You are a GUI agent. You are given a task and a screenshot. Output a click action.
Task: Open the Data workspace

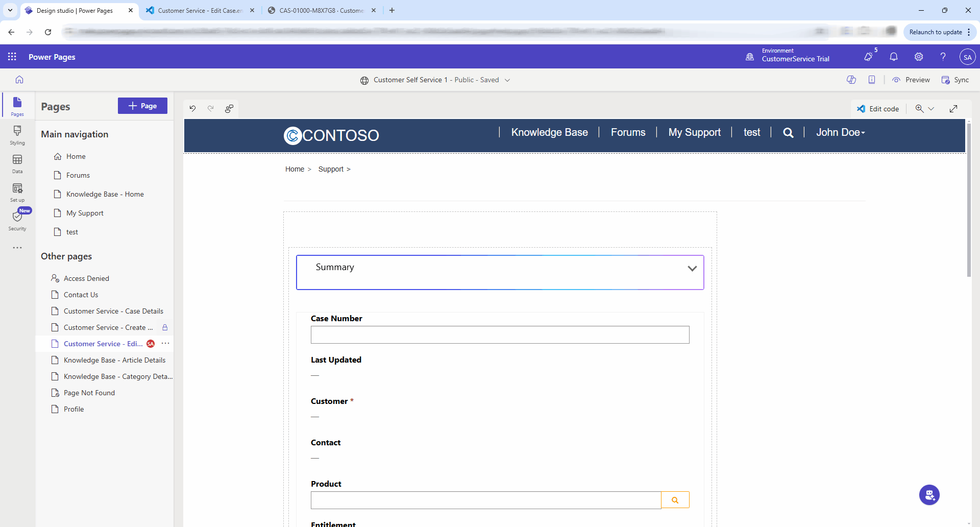17,163
